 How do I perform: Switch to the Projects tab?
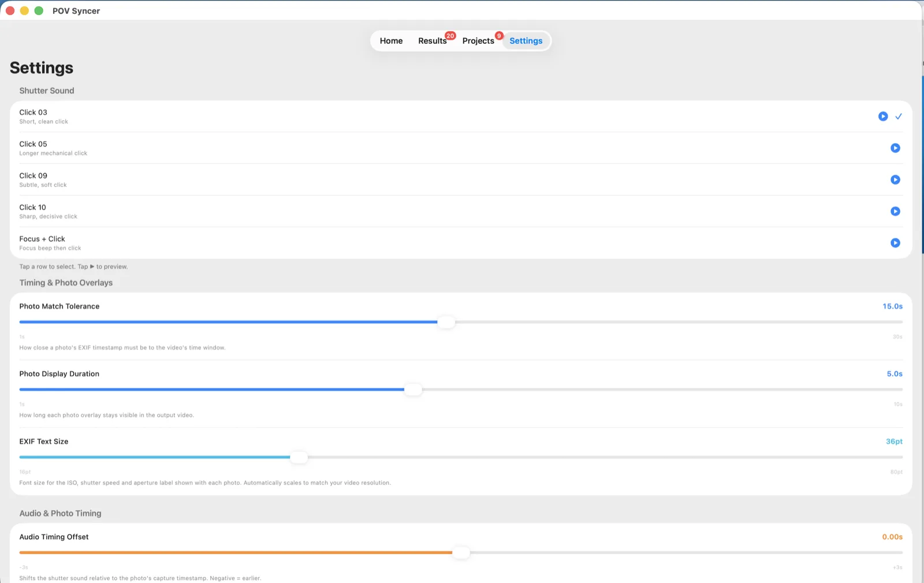(x=478, y=41)
